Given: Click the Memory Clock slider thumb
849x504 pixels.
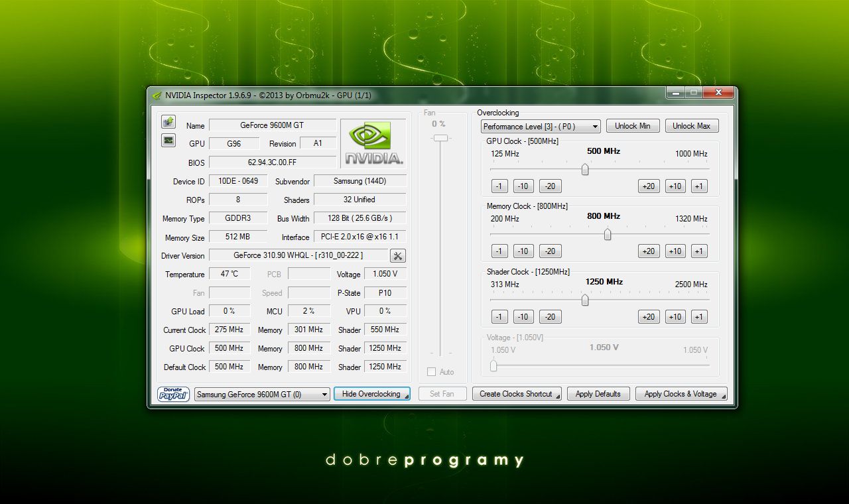Looking at the screenshot, I should click(x=607, y=235).
